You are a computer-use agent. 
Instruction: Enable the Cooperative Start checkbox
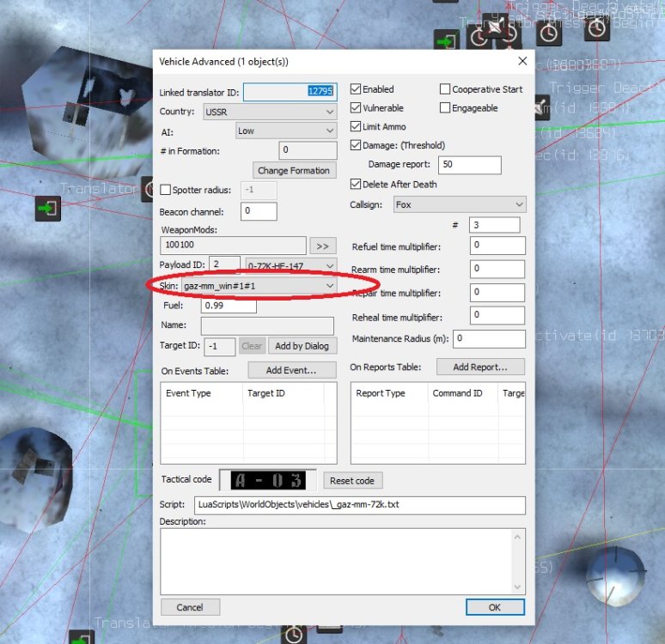pyautogui.click(x=445, y=89)
